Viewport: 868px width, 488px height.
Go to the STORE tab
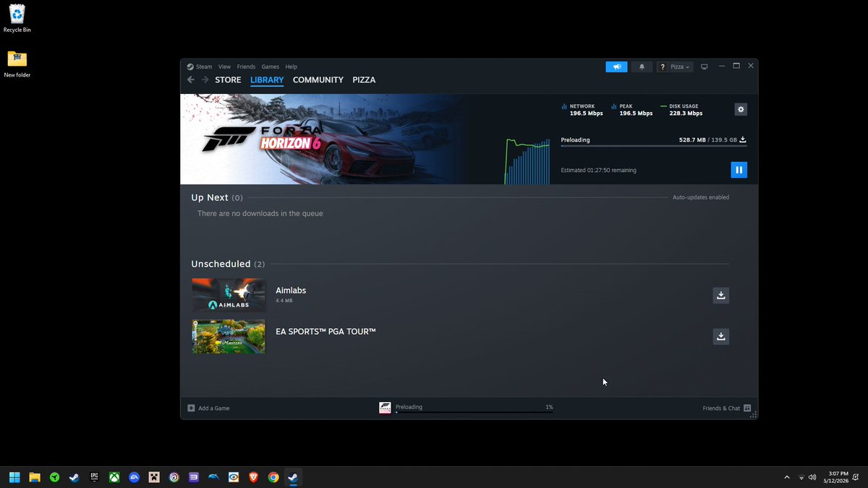(228, 80)
